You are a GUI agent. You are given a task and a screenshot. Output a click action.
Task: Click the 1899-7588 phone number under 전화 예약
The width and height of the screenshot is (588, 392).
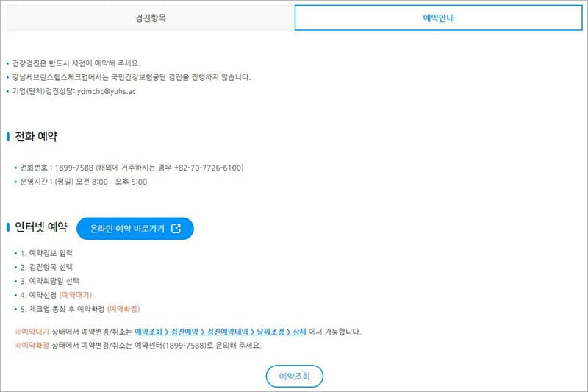coord(74,168)
